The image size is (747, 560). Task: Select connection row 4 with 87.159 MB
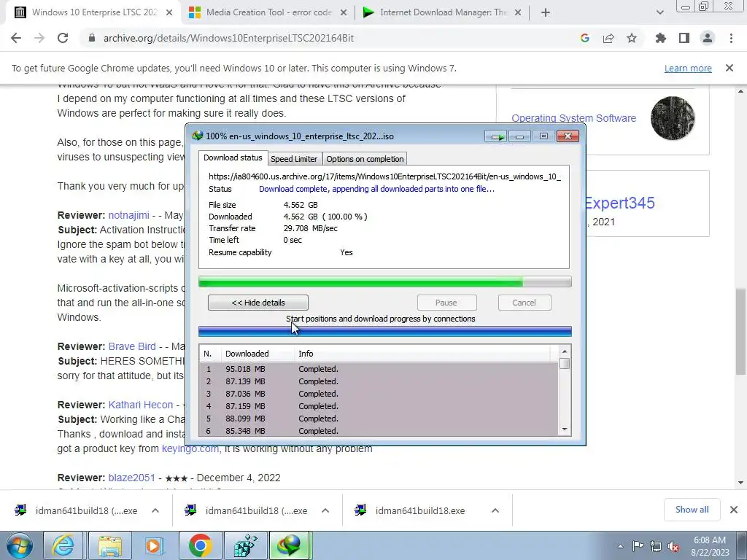(x=379, y=406)
